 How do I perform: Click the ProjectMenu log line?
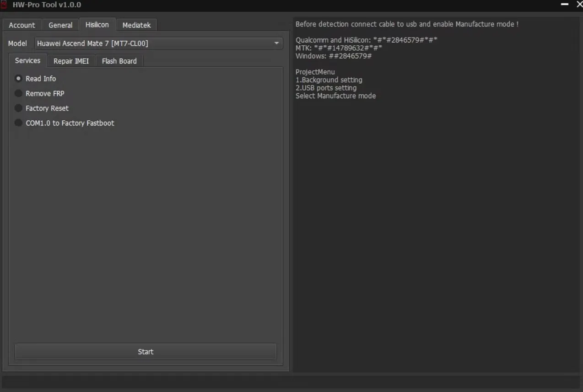click(x=315, y=72)
